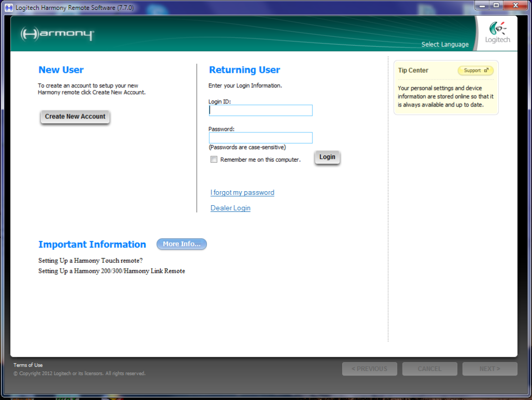Click the Returning User heading
532x400 pixels.
click(244, 70)
